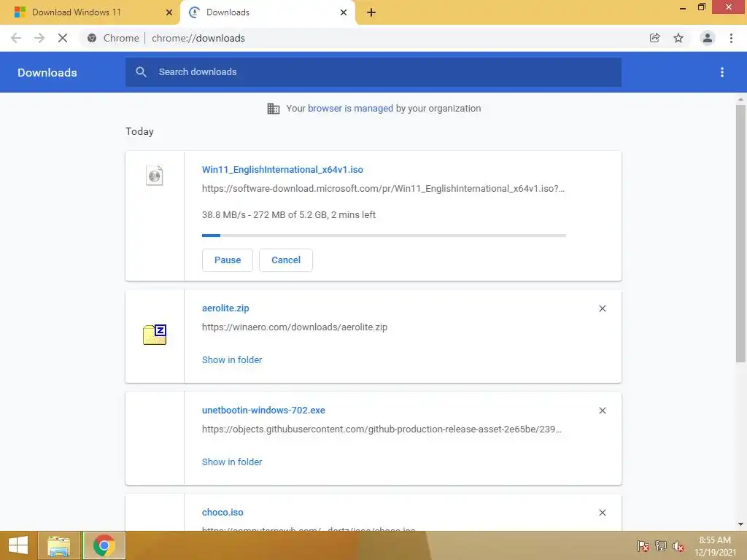Click the scrollbar down arrow

click(740, 524)
